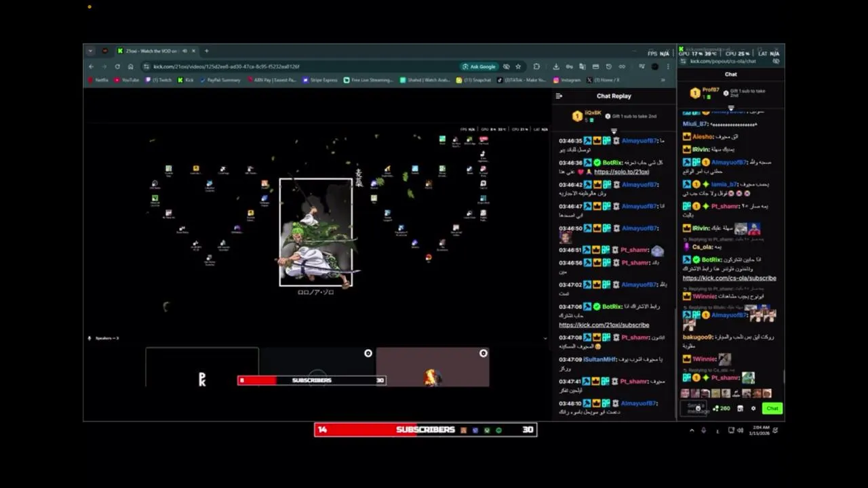This screenshot has height=488, width=868.
Task: Expand the pinned gift banner in Chat Replay
Action: (x=614, y=130)
